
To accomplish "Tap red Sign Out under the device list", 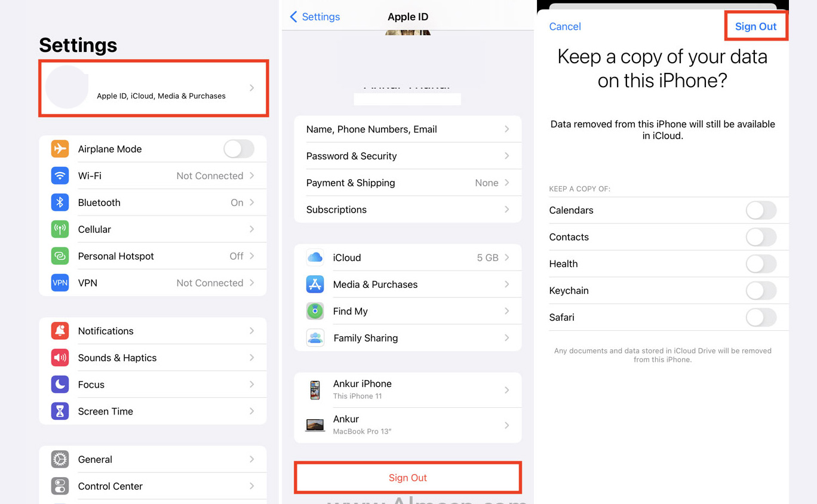I will tap(408, 478).
